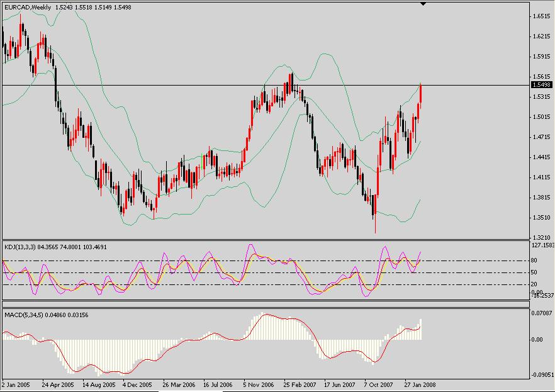The image size is (555, 392).
Task: Click the EURCAD,Weekly chart title text
Action: [x=28, y=8]
